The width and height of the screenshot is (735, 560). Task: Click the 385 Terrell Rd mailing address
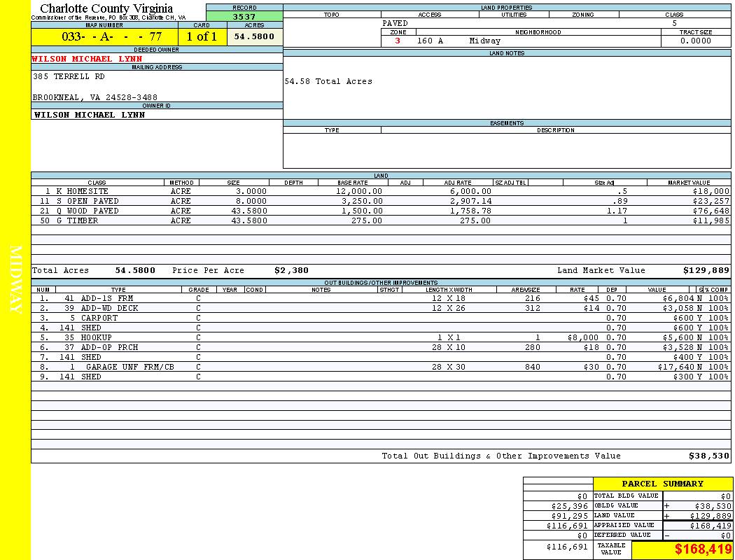pos(69,77)
